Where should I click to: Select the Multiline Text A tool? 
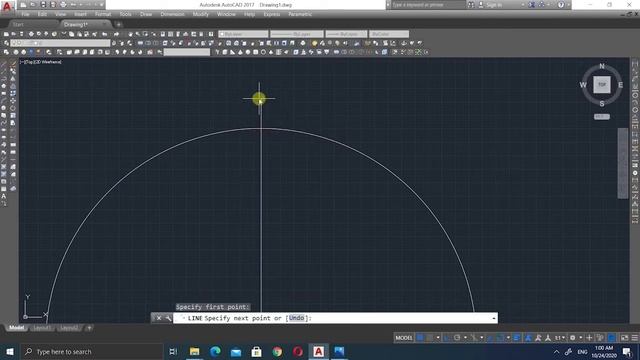tap(4, 196)
